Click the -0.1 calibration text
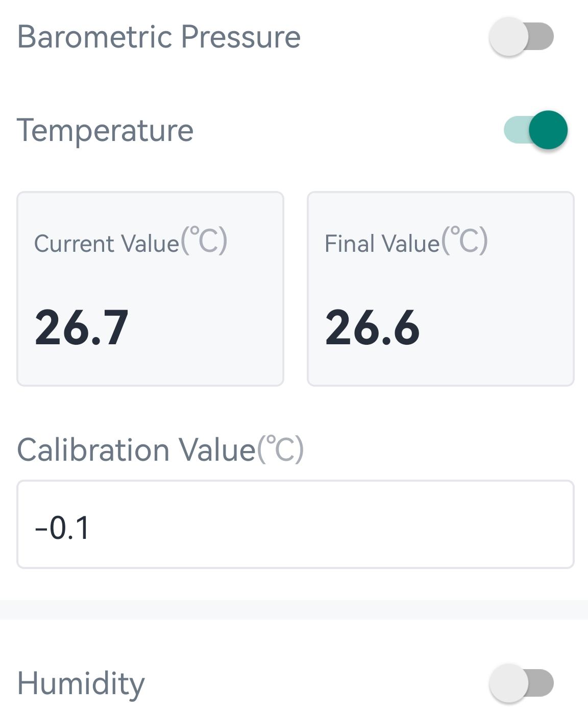 (62, 528)
